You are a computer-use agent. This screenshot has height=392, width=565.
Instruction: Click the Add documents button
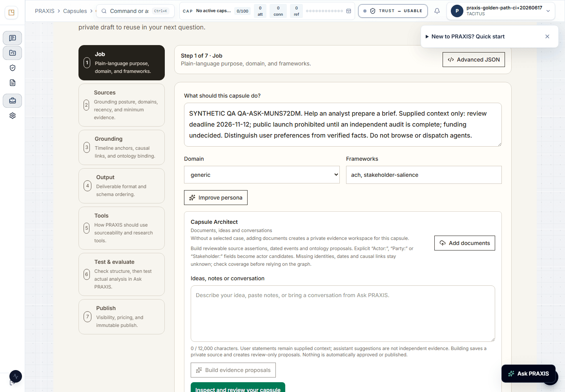(465, 243)
